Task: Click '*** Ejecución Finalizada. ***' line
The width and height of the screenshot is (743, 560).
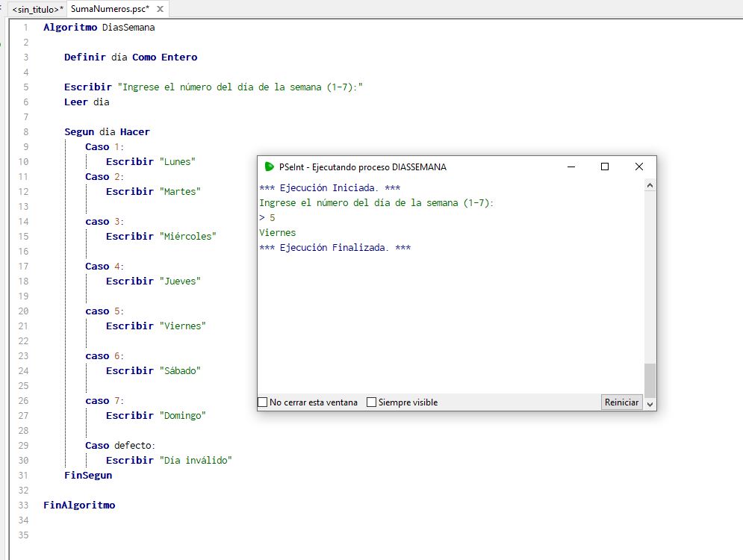Action: (x=335, y=248)
